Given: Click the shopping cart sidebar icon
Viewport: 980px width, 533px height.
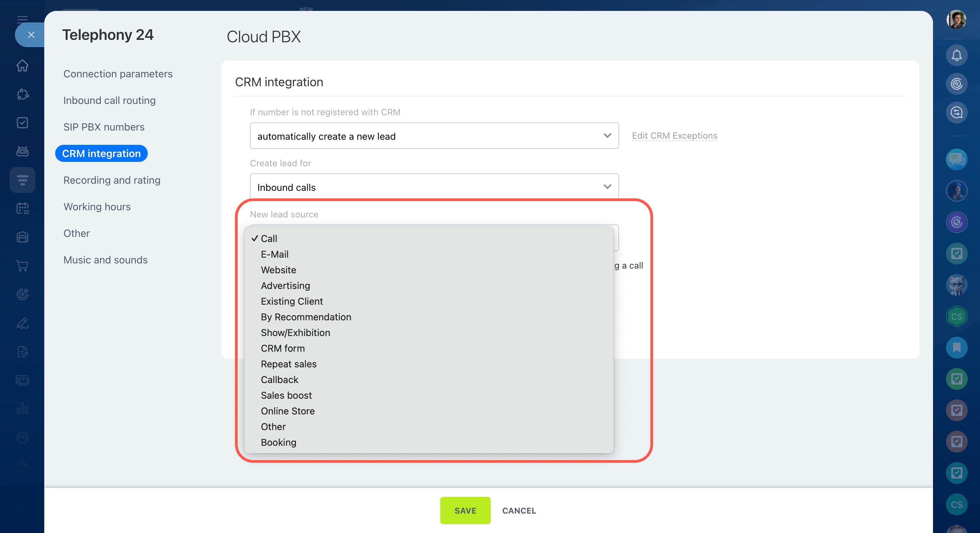Looking at the screenshot, I should 22,266.
